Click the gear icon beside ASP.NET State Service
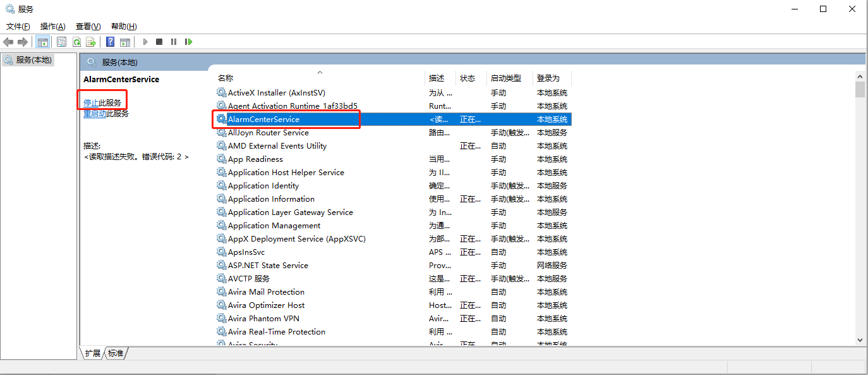The image size is (868, 375). [x=221, y=266]
